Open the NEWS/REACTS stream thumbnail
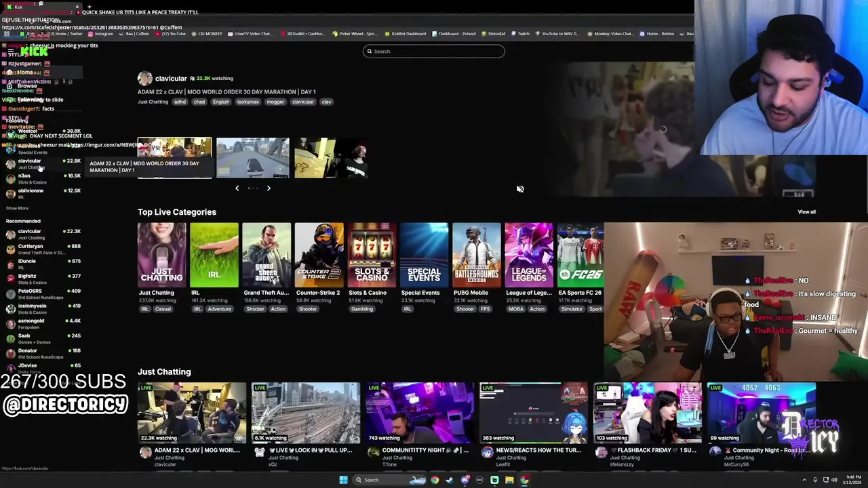This screenshot has width=868, height=488. [x=534, y=413]
